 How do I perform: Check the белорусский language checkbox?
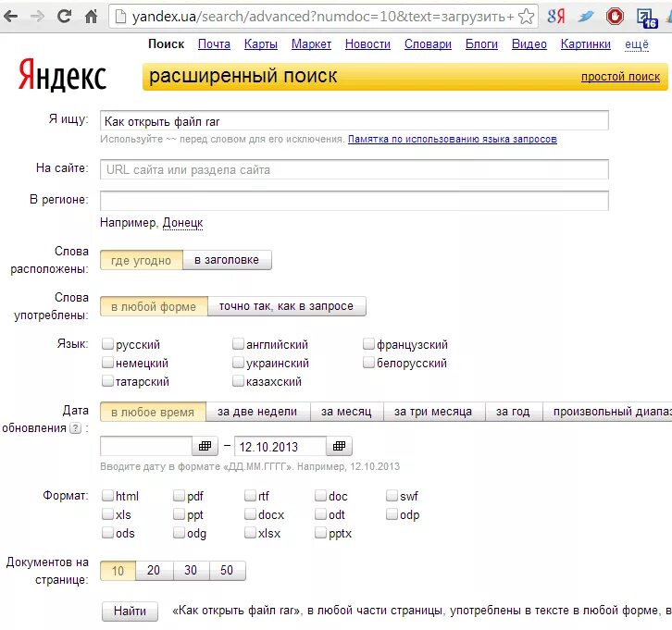[368, 363]
